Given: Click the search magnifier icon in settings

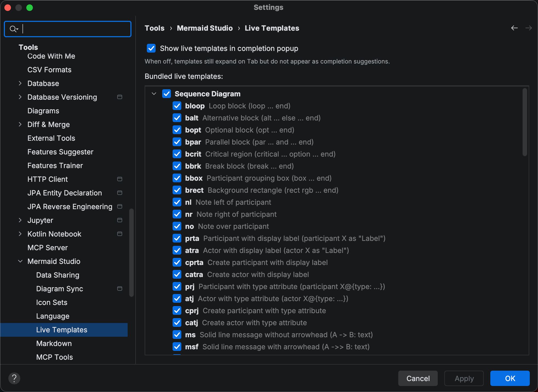Looking at the screenshot, I should tap(13, 29).
